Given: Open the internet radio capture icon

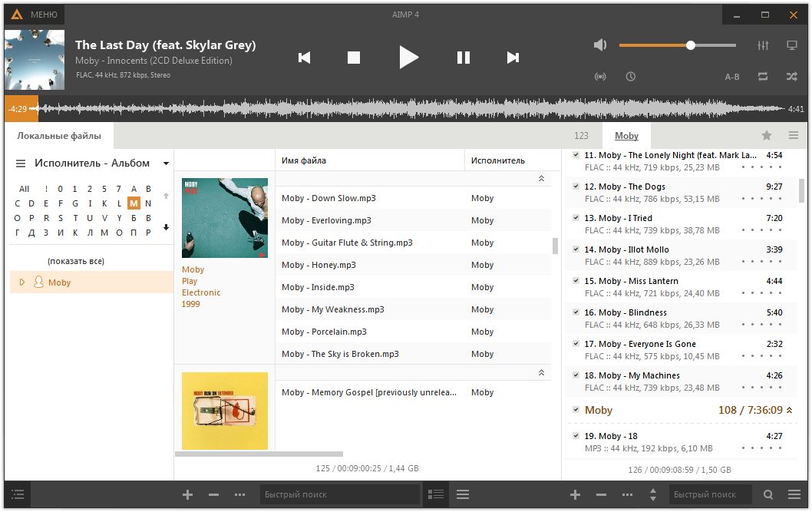Looking at the screenshot, I should click(x=600, y=77).
